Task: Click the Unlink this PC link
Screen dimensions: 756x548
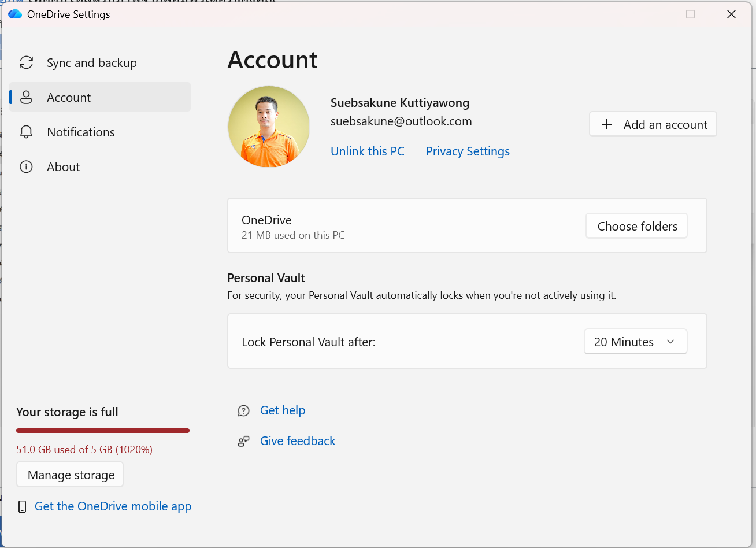Action: coord(368,151)
